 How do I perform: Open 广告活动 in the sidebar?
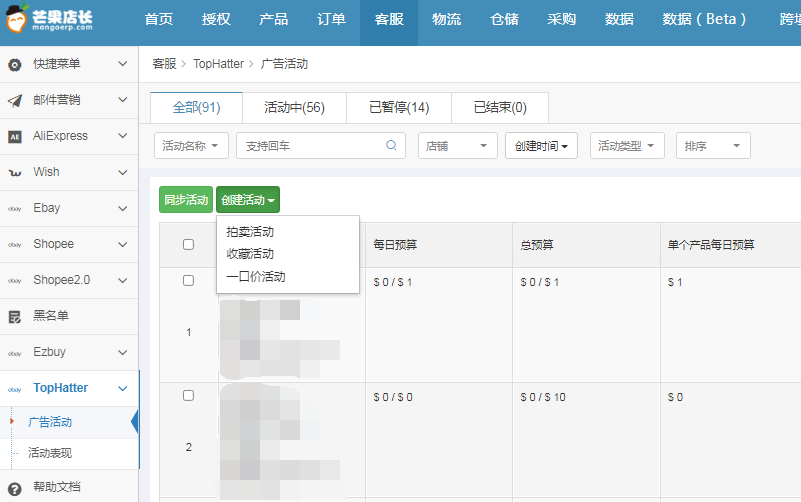(50, 422)
